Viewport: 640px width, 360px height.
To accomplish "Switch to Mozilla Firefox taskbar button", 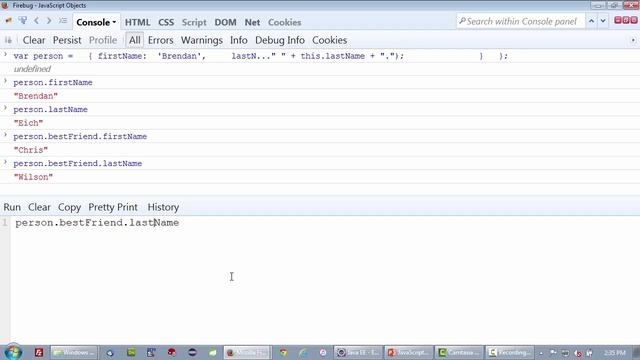I will click(x=247, y=352).
